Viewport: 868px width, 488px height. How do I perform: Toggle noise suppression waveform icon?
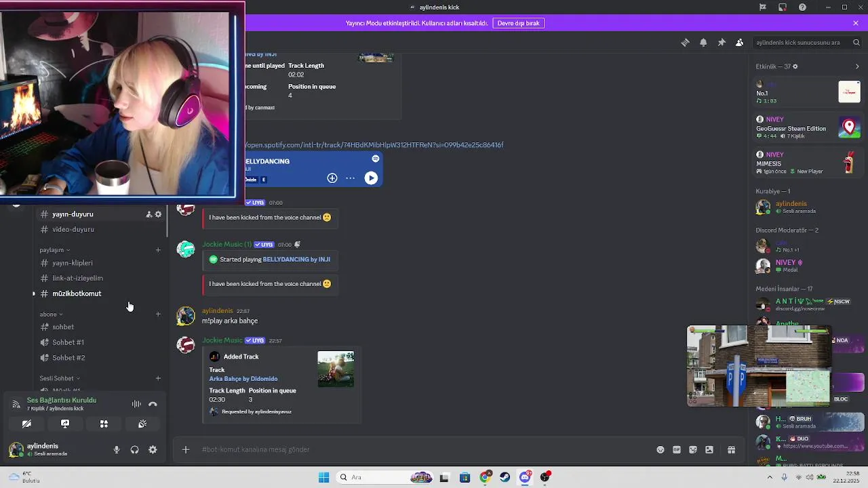tap(136, 404)
